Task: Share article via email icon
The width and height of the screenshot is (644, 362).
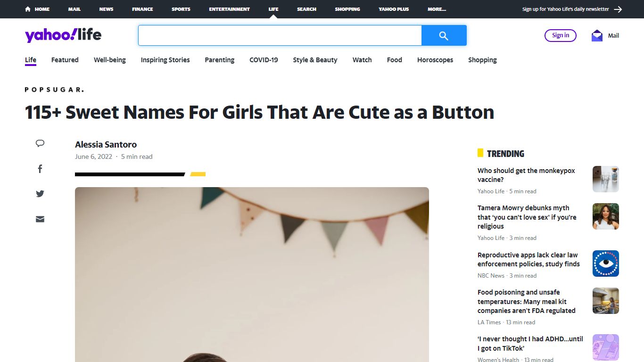Action: [x=40, y=219]
